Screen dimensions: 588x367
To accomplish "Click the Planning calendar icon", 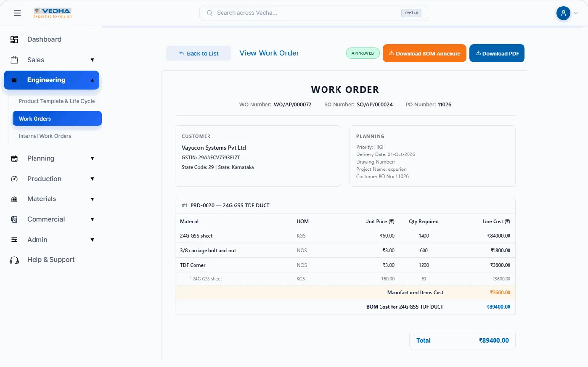I will pyautogui.click(x=14, y=158).
